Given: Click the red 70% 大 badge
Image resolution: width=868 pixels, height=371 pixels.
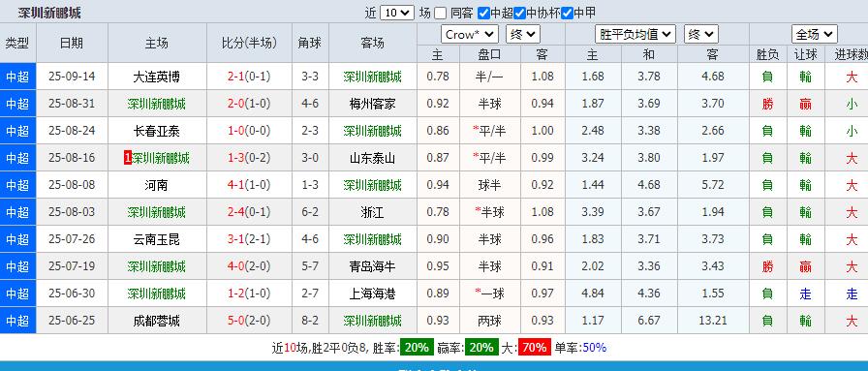Looking at the screenshot, I should pyautogui.click(x=534, y=348).
